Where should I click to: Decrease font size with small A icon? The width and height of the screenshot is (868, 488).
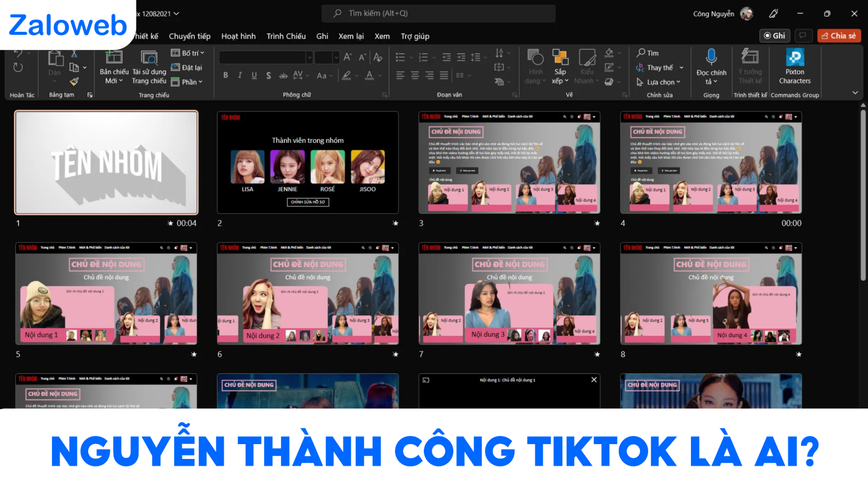362,57
